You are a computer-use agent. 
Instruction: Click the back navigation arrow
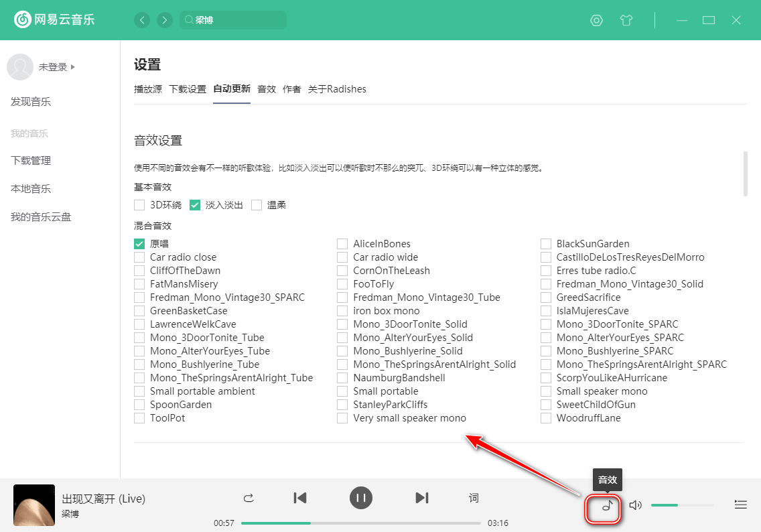click(x=142, y=20)
